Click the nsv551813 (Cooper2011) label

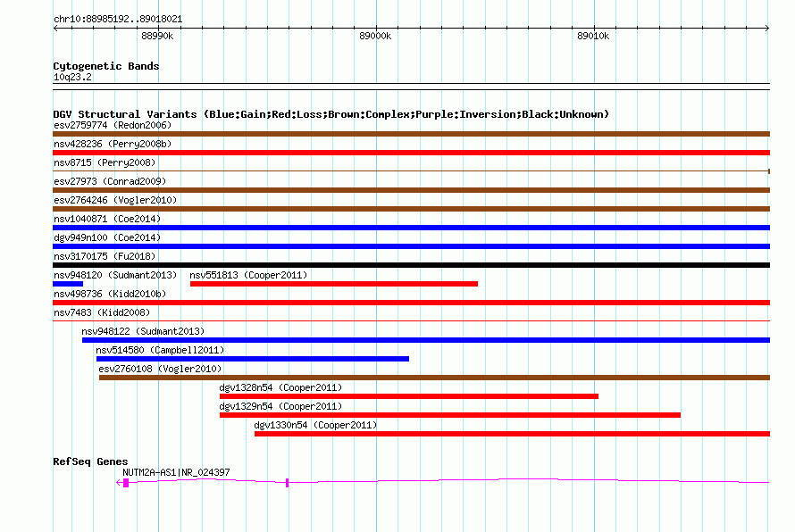[x=248, y=275]
